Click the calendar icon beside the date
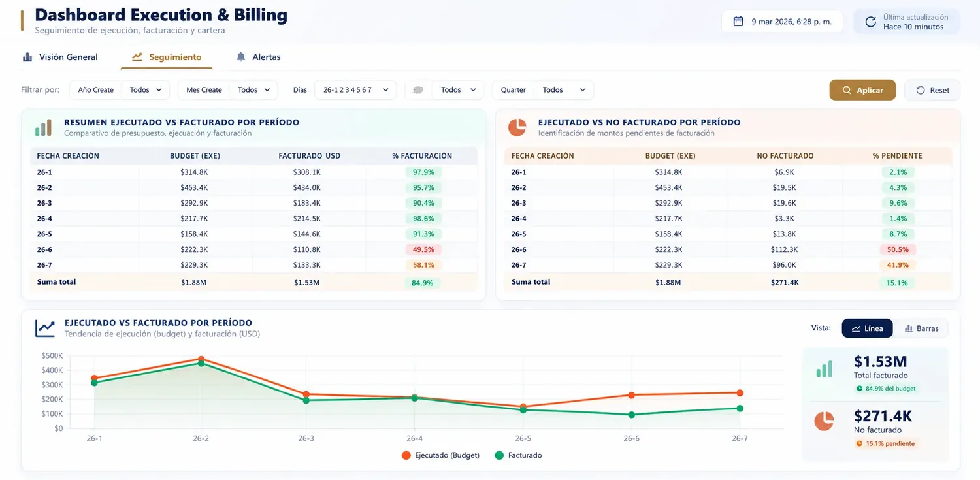The image size is (980, 480). [x=739, y=22]
